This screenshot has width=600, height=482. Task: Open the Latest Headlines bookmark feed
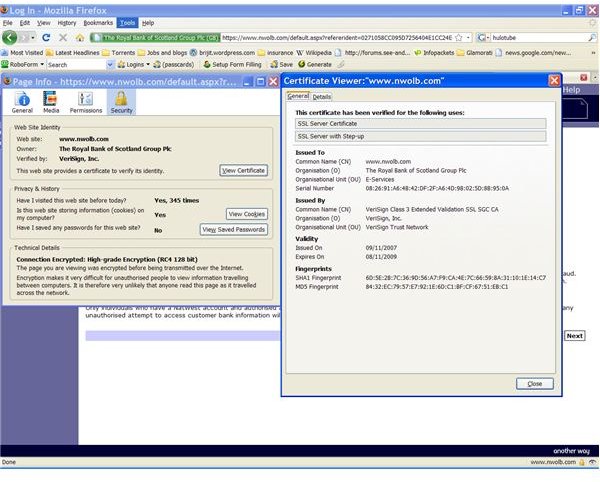click(73, 52)
